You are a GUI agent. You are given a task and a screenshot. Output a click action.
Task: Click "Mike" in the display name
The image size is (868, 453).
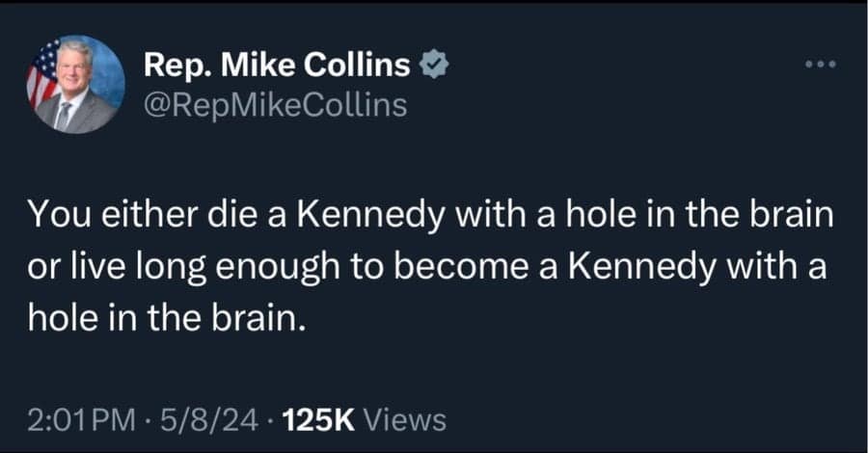261,66
